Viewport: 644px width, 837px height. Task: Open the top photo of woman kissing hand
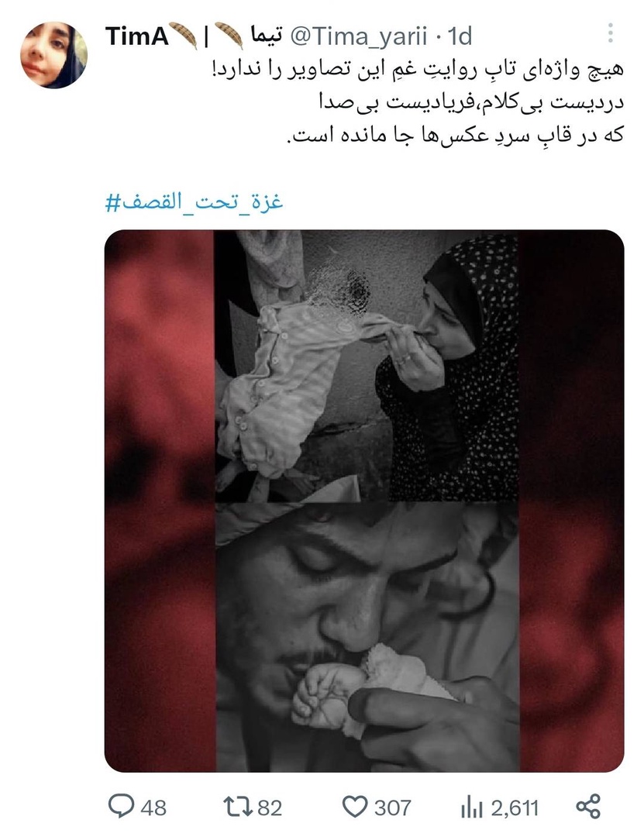click(367, 366)
